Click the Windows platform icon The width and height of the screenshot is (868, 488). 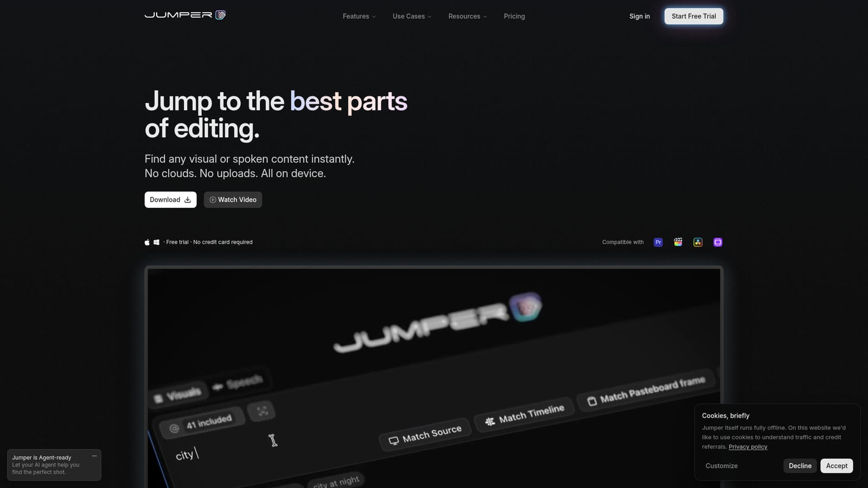(156, 242)
